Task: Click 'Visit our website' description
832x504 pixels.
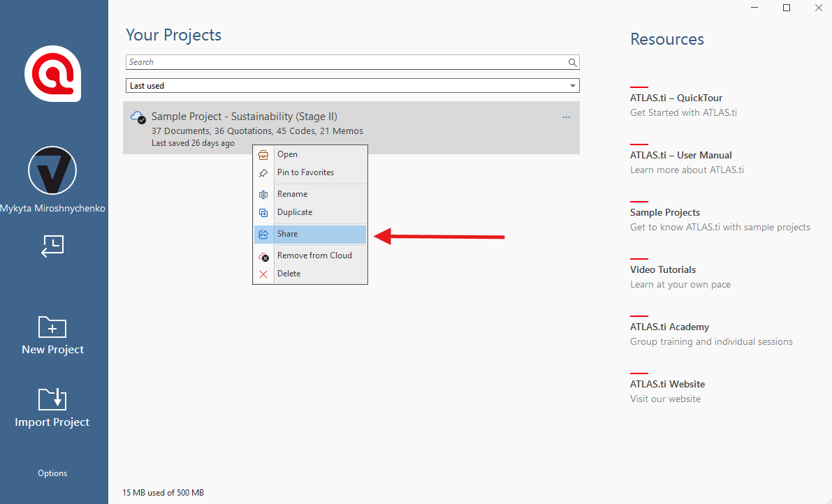Action: [x=665, y=399]
